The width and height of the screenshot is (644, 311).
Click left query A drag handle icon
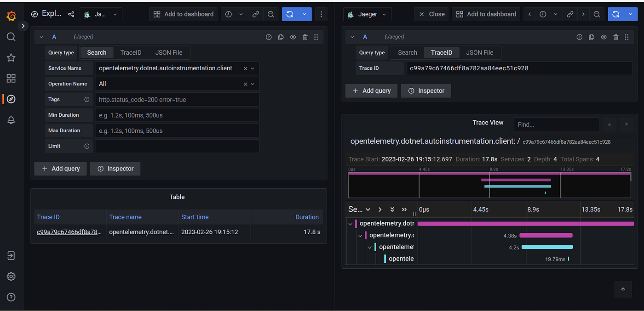(316, 37)
